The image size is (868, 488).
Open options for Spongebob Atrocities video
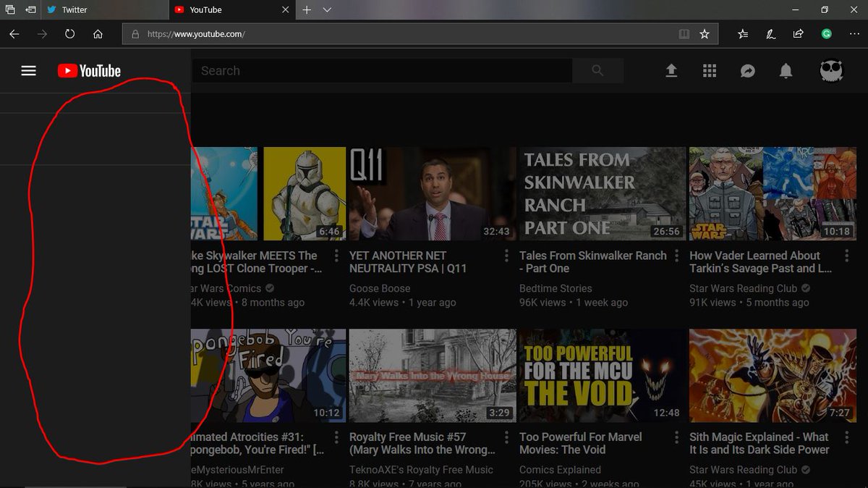[x=336, y=437]
